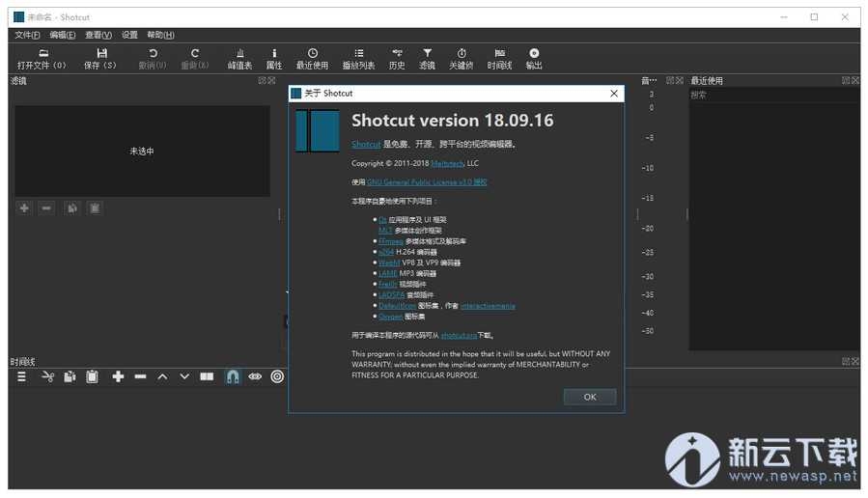868x498 pixels.
Task: Open the View menu
Action: click(x=98, y=35)
